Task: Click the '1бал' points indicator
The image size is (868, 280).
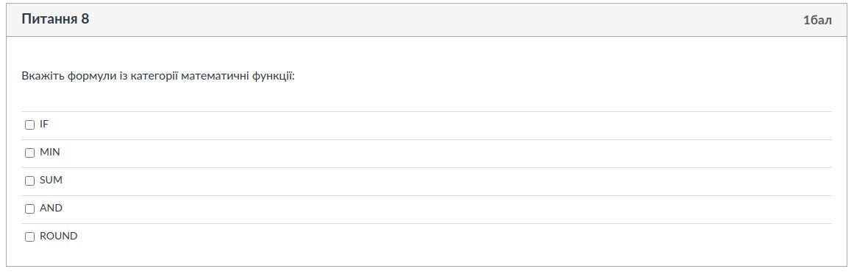Action: coord(817,20)
